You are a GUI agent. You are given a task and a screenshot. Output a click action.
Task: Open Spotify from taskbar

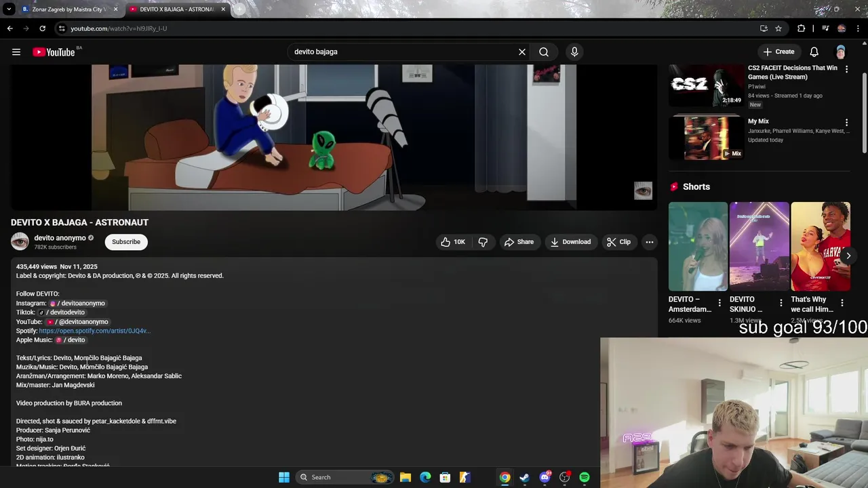(585, 477)
